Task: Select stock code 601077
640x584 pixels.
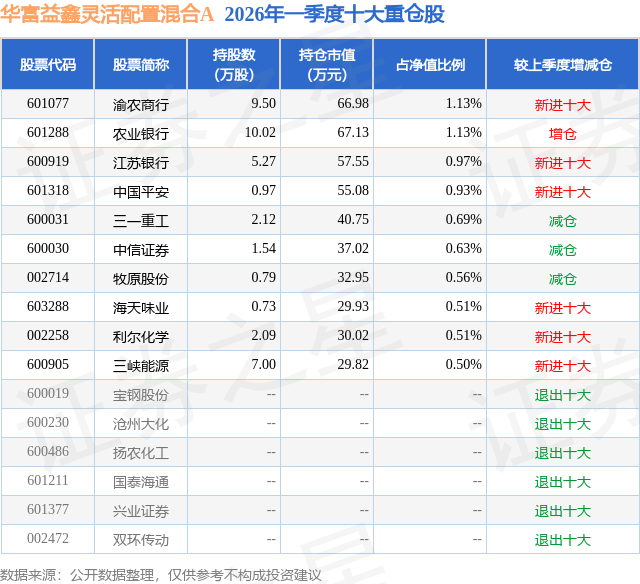Action: (48, 104)
